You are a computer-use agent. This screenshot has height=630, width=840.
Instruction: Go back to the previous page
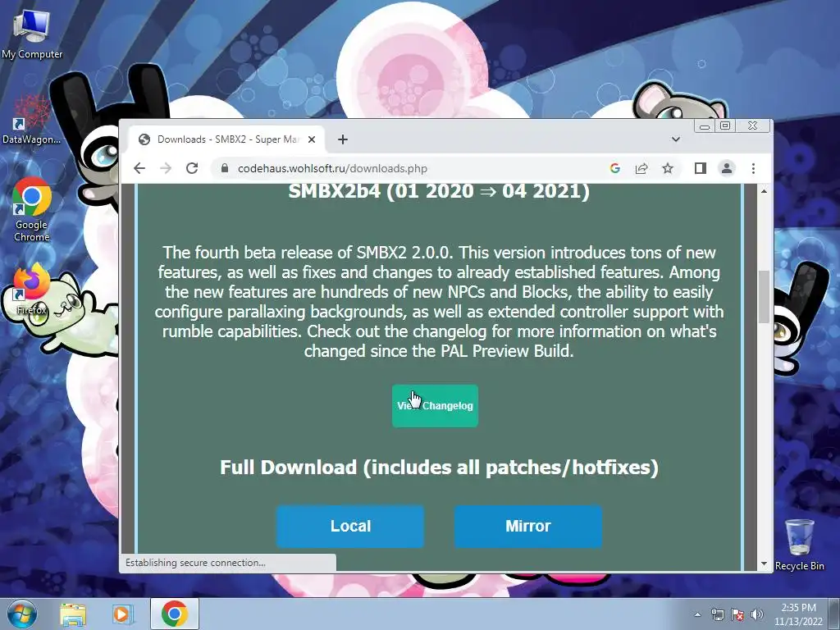(139, 168)
